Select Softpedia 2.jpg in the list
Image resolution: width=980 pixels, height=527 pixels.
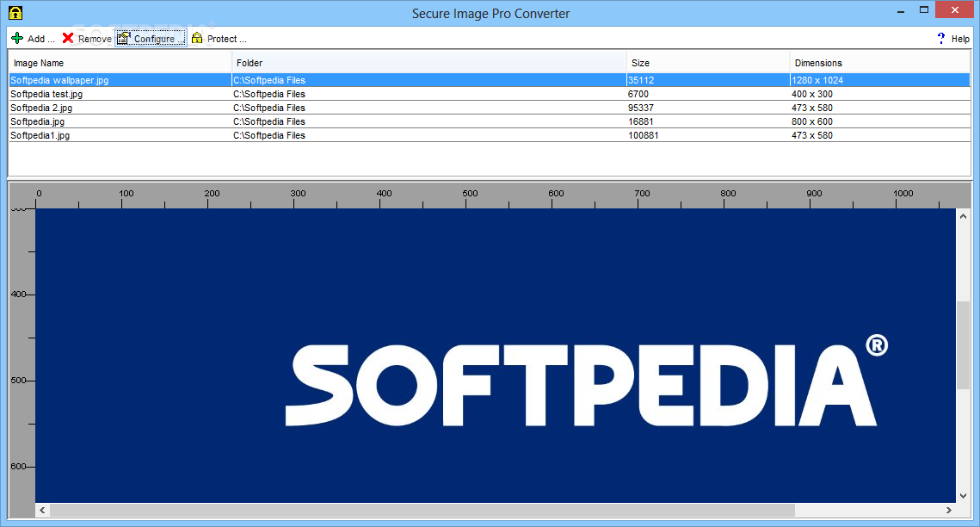[41, 108]
